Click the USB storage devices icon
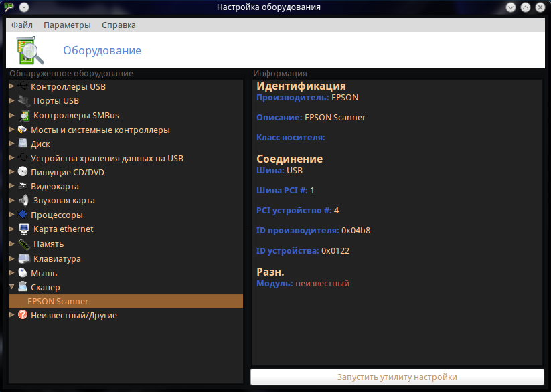Screen dimensions: 551x392 (23, 158)
